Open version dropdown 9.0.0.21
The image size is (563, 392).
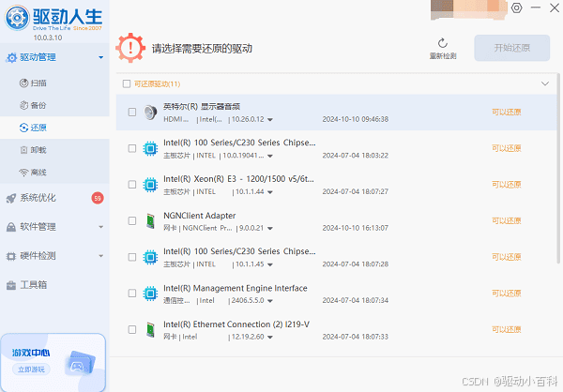(x=270, y=229)
